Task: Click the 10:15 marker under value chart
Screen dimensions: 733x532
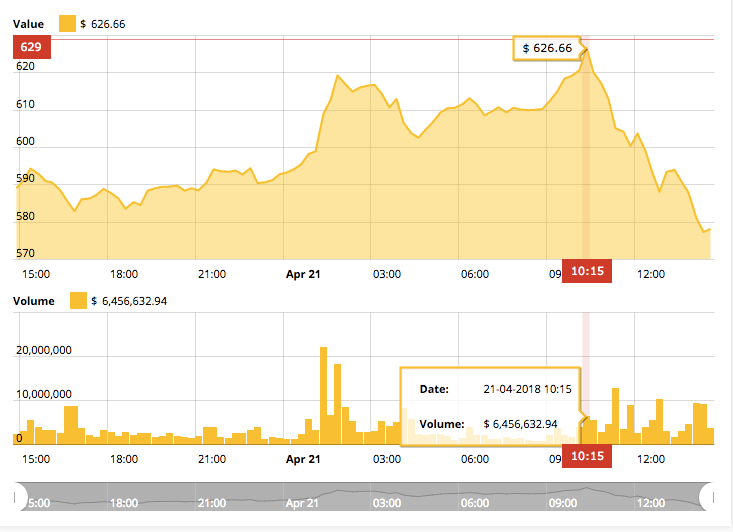Action: click(587, 271)
